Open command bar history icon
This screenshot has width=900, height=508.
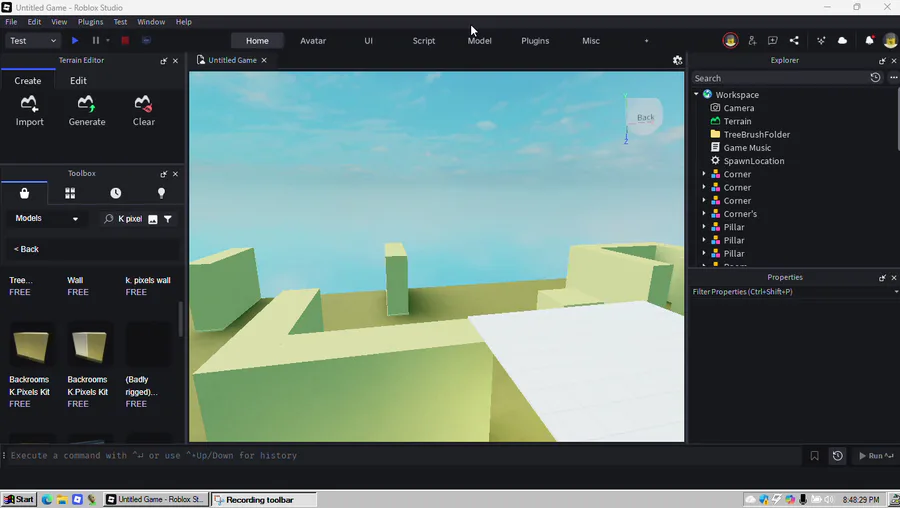point(837,456)
